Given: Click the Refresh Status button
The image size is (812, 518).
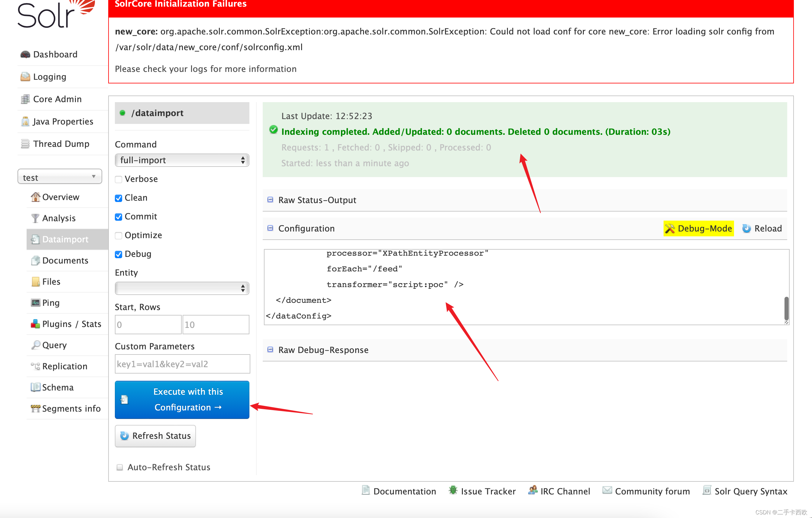Looking at the screenshot, I should [155, 436].
